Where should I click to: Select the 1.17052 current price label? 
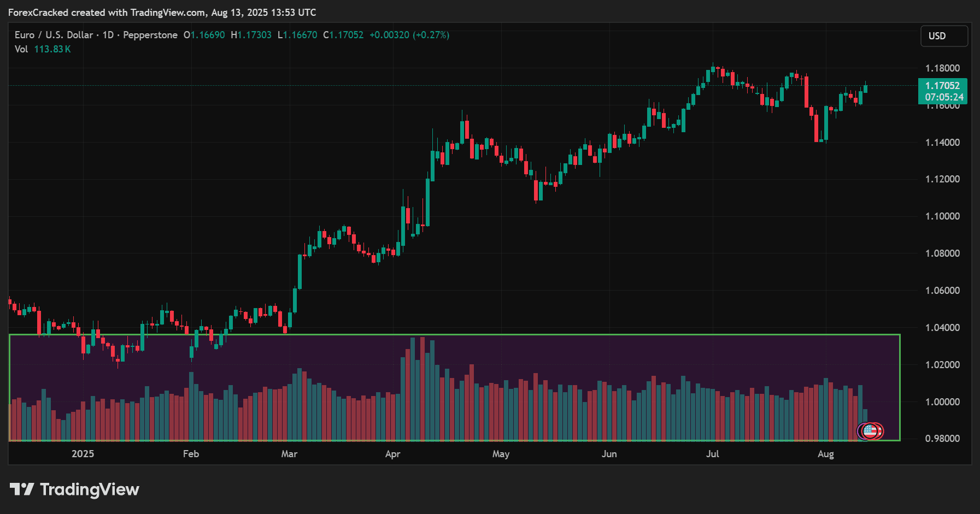tap(942, 85)
